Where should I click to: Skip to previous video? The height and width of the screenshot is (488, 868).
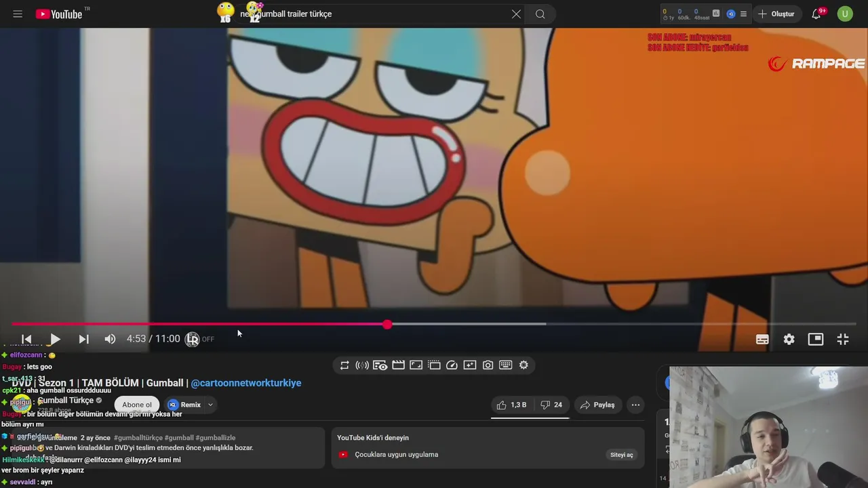point(26,339)
